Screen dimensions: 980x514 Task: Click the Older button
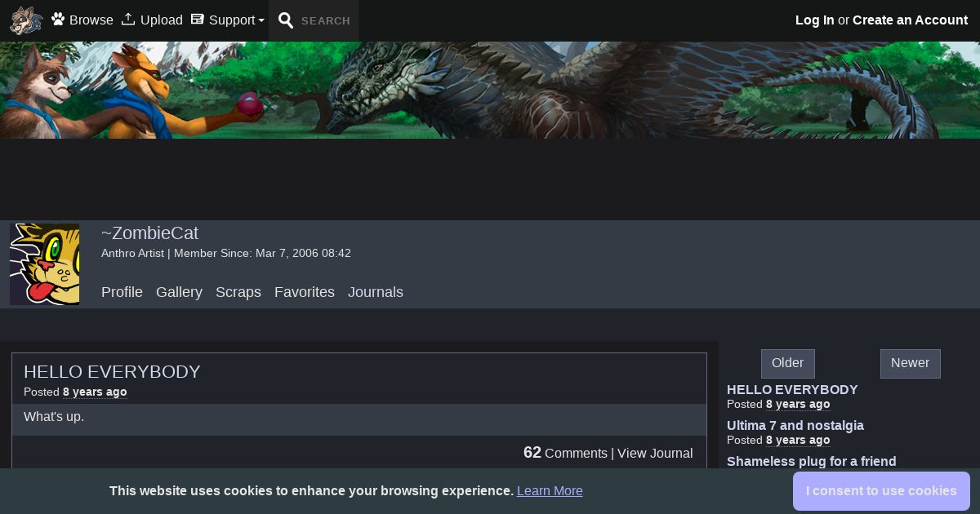788,364
